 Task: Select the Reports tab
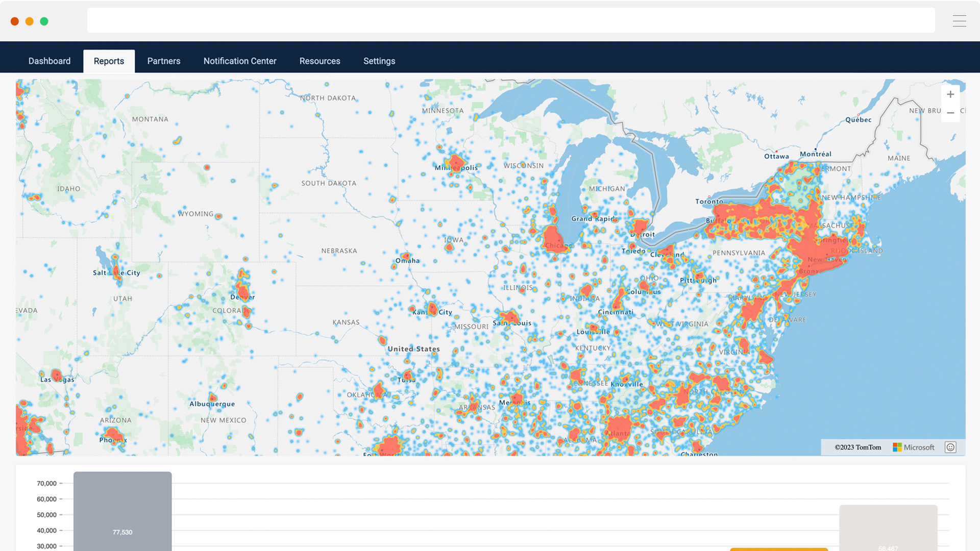tap(109, 61)
